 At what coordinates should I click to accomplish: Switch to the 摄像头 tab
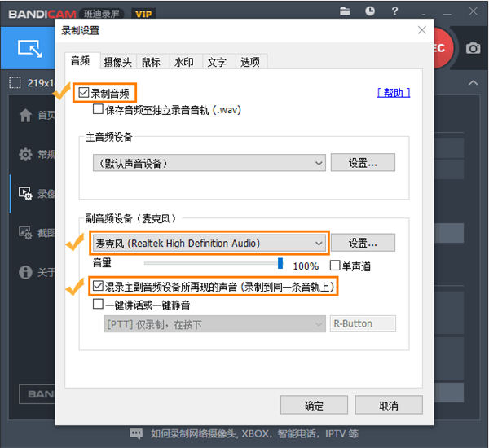[x=118, y=61]
